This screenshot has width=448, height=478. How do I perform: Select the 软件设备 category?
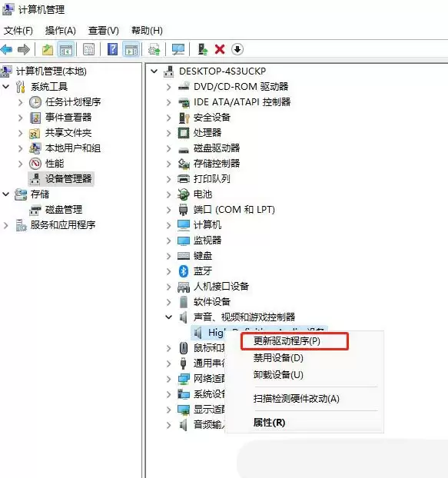coord(212,302)
